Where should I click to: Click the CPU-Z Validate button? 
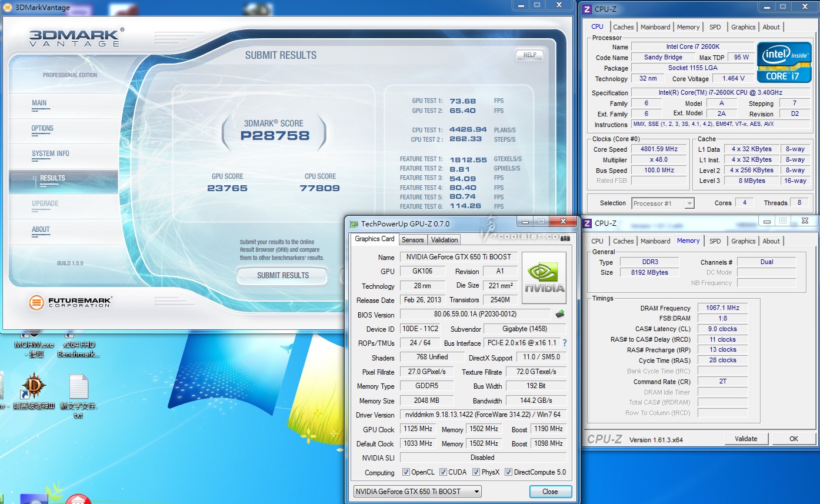746,439
